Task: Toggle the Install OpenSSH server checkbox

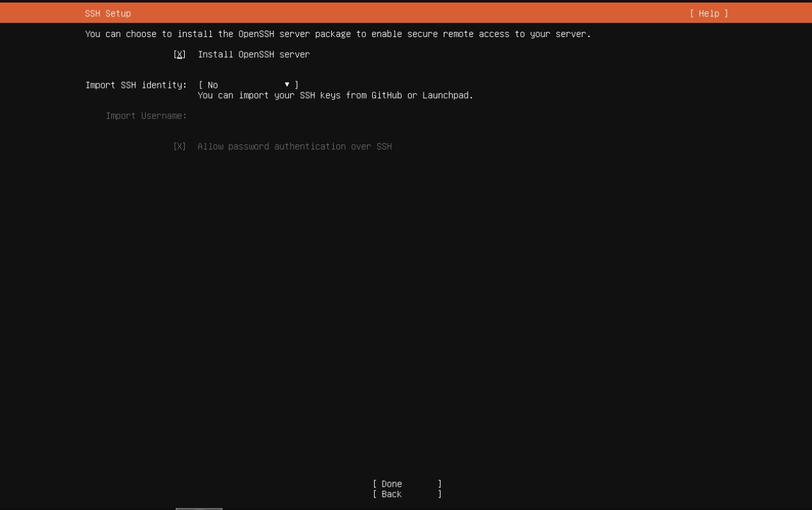Action: click(x=180, y=55)
